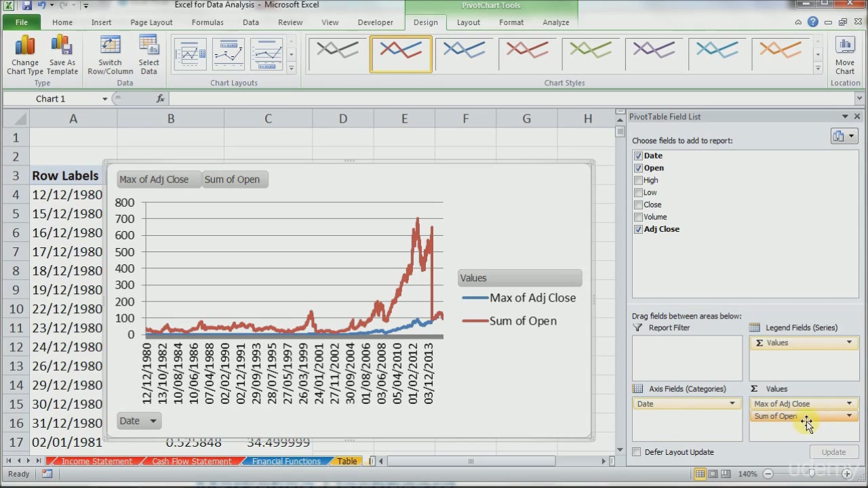Open Values dropdown in Legend Fields area

pos(849,342)
